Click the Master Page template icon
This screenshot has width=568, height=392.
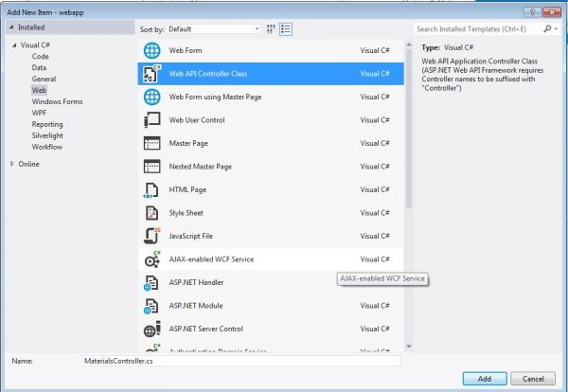pos(151,143)
